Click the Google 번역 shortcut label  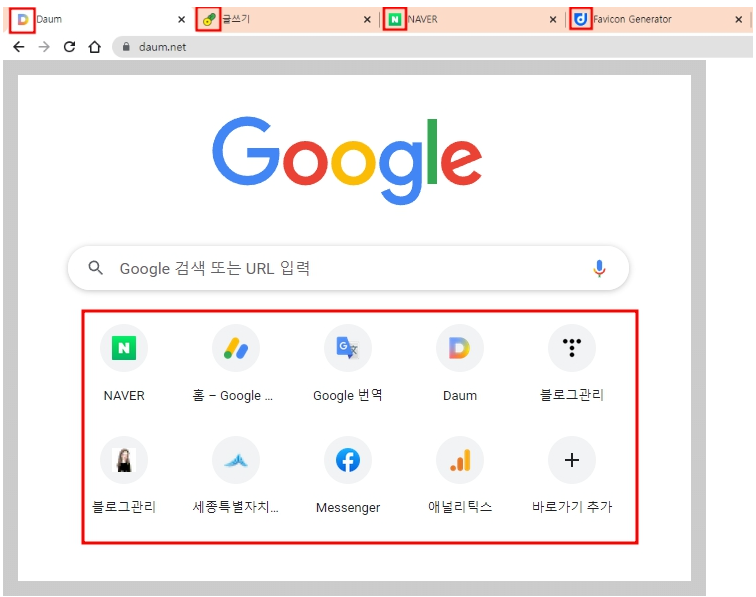click(x=348, y=395)
